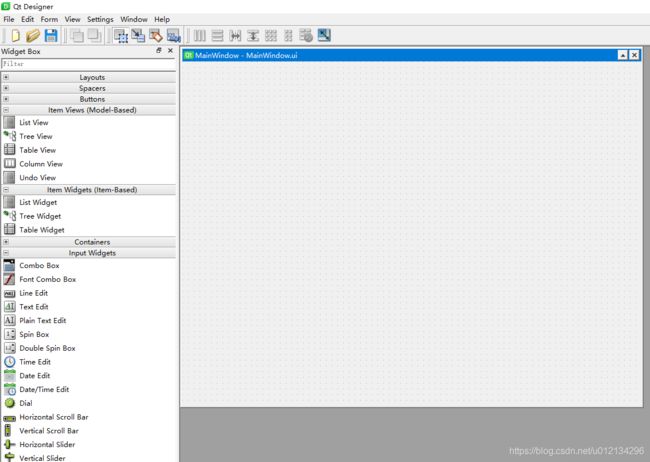Apply Lay Out in a Form Layout icon
Image resolution: width=650 pixels, height=462 pixels.
point(289,36)
